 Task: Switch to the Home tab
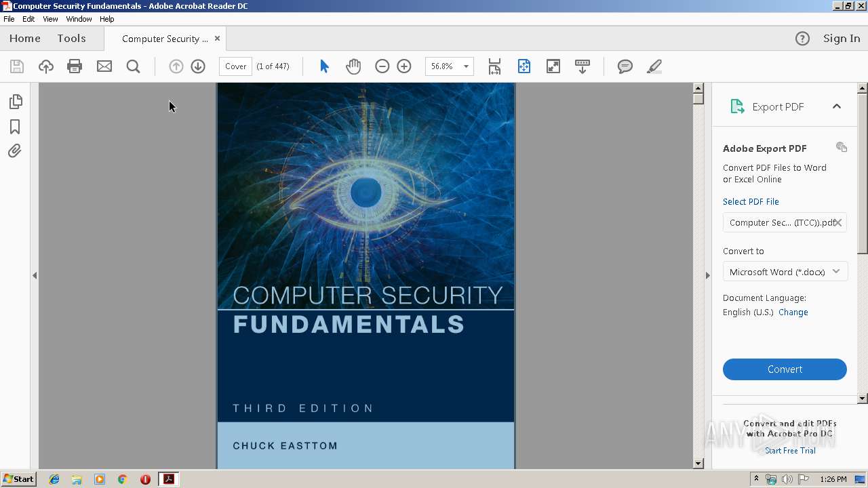(x=25, y=39)
